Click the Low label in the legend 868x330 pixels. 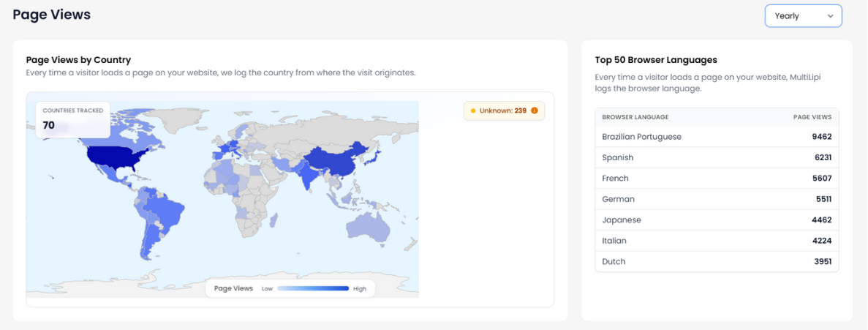click(x=268, y=289)
